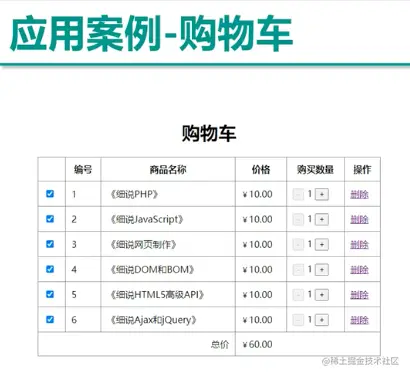
Task: Uncheck the checkbox for 《细说JavaScript》 row
Action: [50, 219]
